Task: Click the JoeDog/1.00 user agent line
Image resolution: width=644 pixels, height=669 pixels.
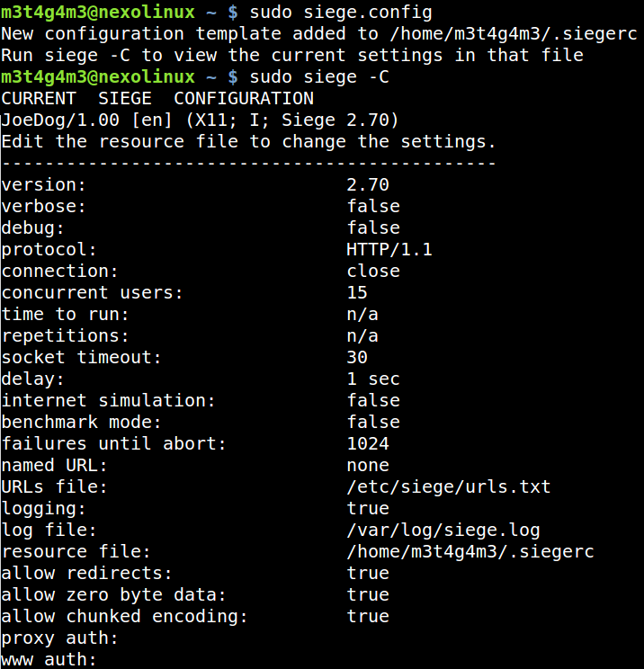Action: click(x=200, y=120)
